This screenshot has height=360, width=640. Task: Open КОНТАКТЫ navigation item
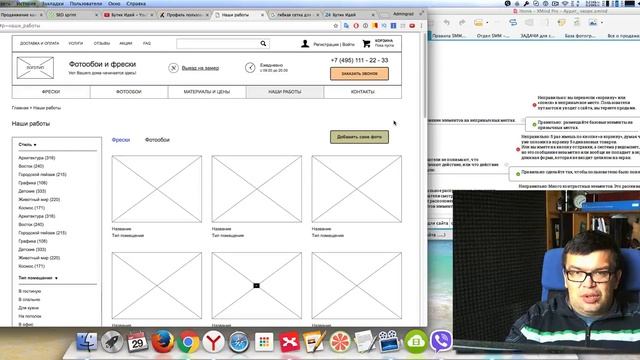point(362,92)
